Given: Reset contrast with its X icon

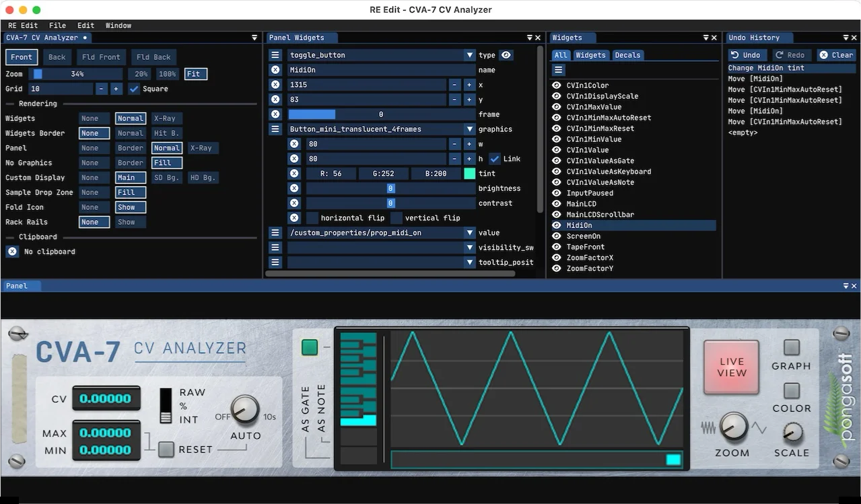Looking at the screenshot, I should click(294, 203).
